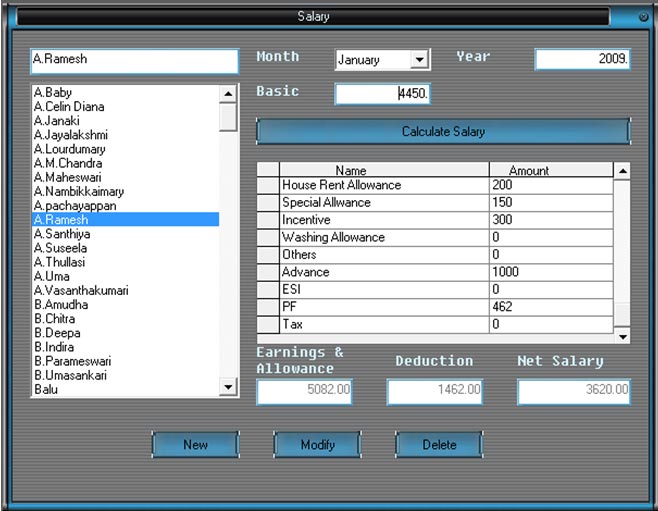Click amount 462 for PF

(x=551, y=307)
